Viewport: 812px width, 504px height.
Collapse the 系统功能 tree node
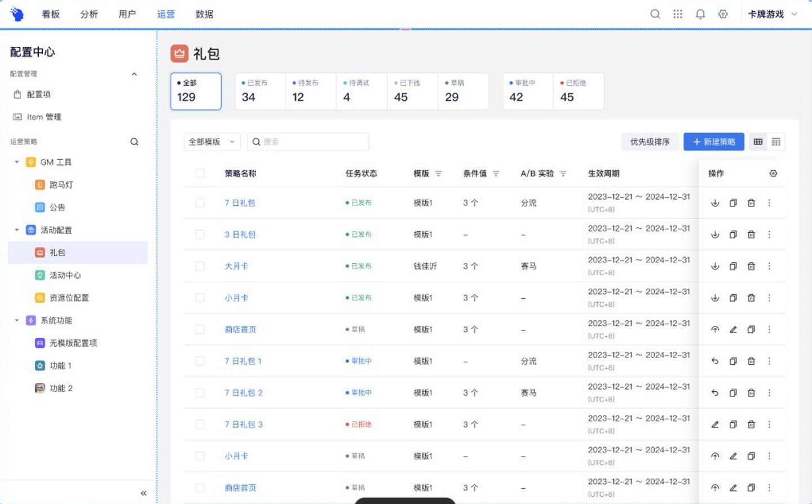[x=17, y=320]
